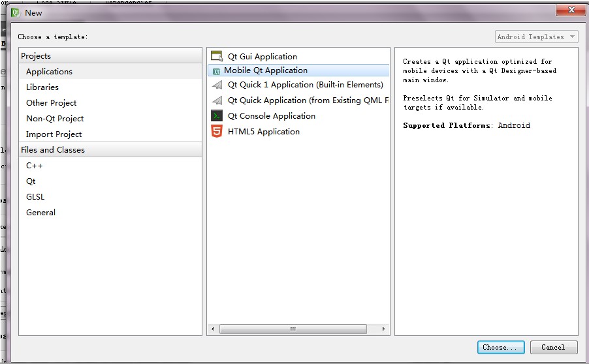Select C++ under Files and Classes

[110, 166]
